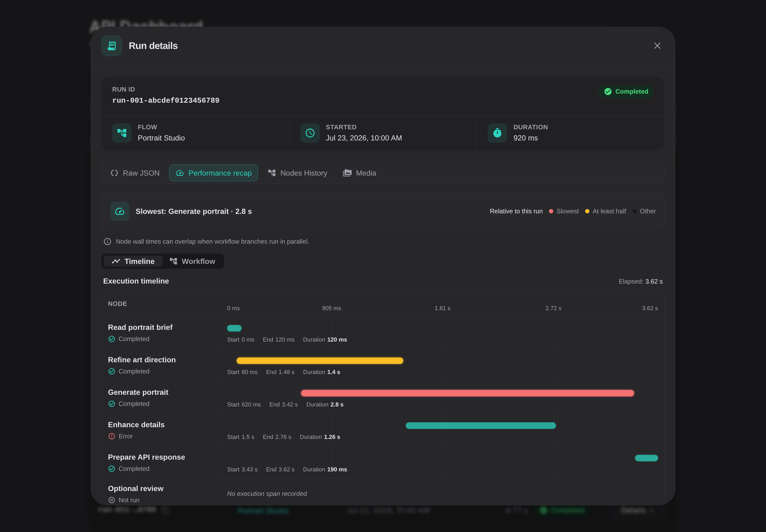766x532 pixels.
Task: Click the Run details receipt icon
Action: pyautogui.click(x=112, y=46)
